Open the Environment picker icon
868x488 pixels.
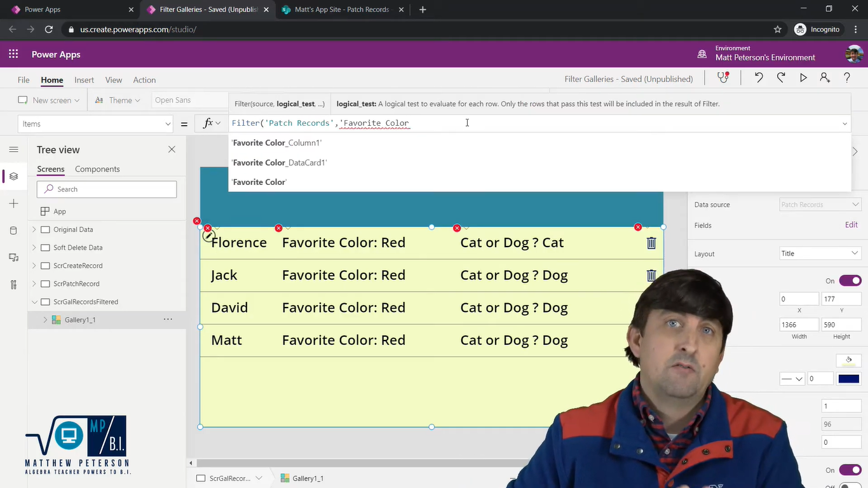(x=702, y=54)
